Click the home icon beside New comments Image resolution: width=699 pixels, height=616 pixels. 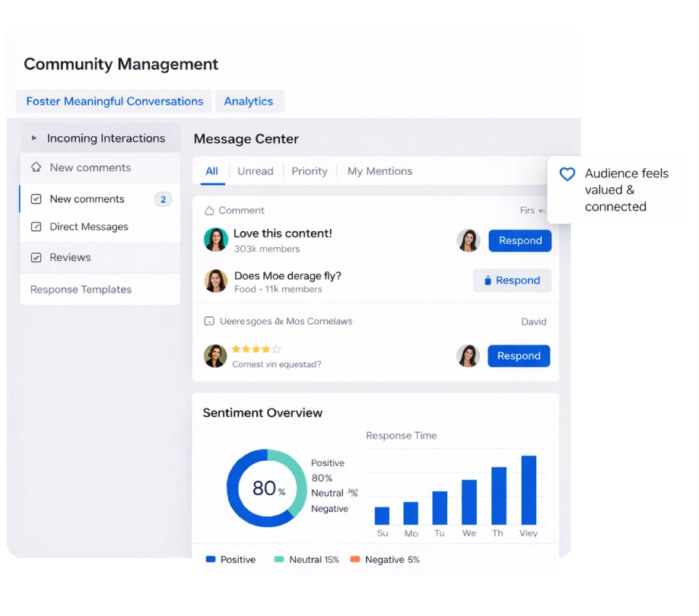point(36,167)
